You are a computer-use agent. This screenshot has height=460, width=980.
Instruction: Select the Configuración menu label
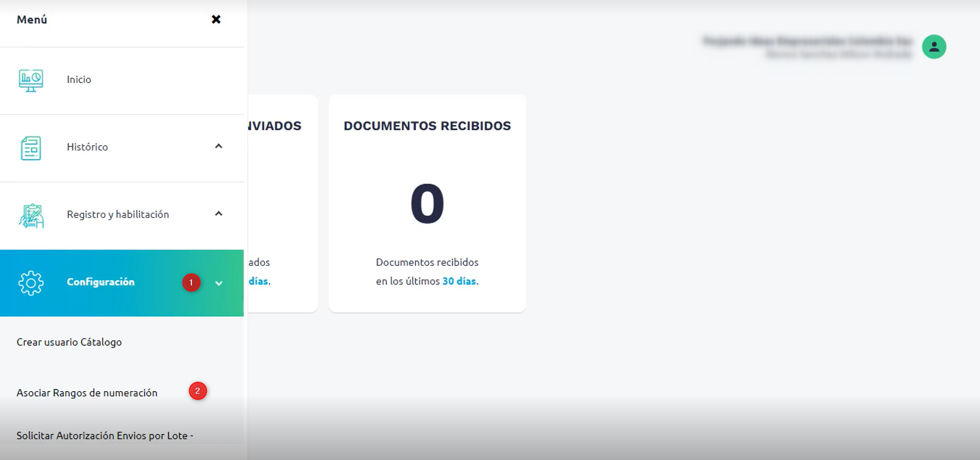click(101, 282)
